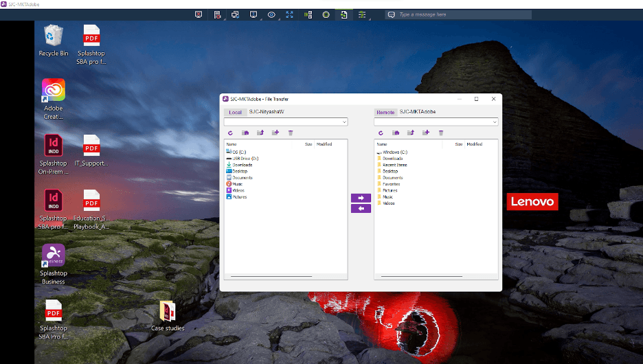Toggle full screen mode in session toolbar
This screenshot has height=364, width=643.
[289, 14]
